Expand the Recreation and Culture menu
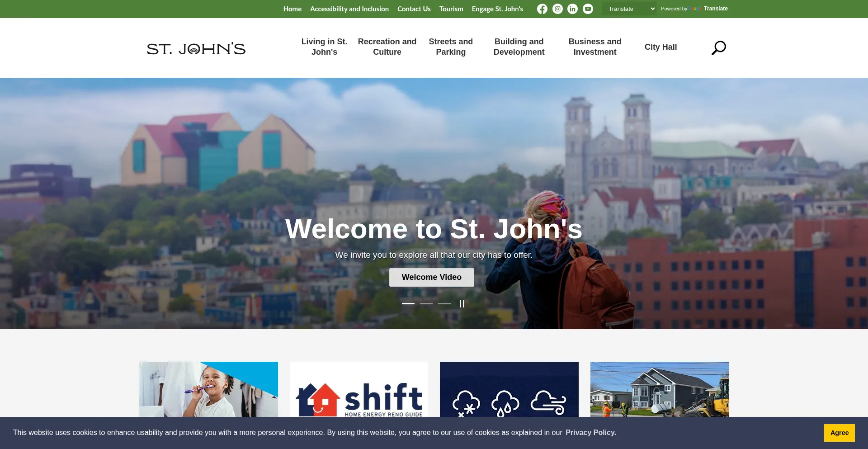 [x=387, y=47]
